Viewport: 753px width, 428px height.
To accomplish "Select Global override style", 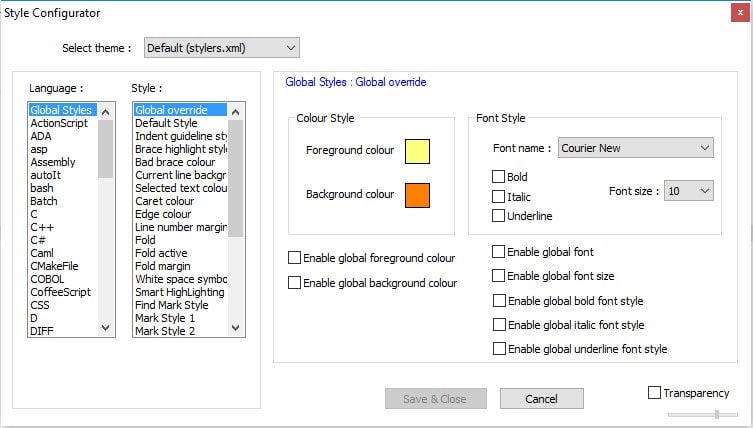I will pos(180,110).
